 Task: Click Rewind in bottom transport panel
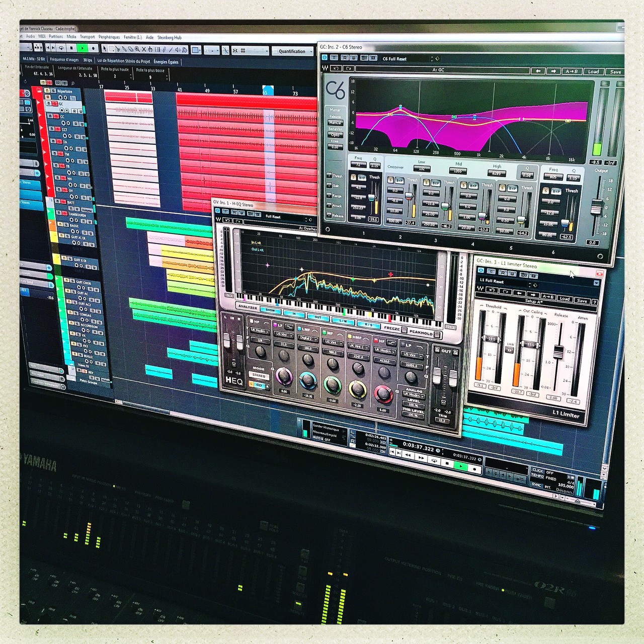(409, 455)
